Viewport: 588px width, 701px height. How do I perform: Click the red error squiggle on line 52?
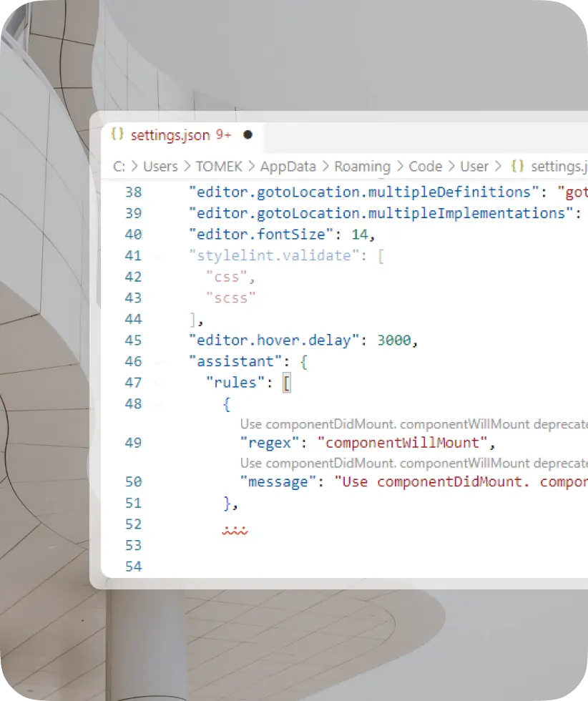[235, 530]
